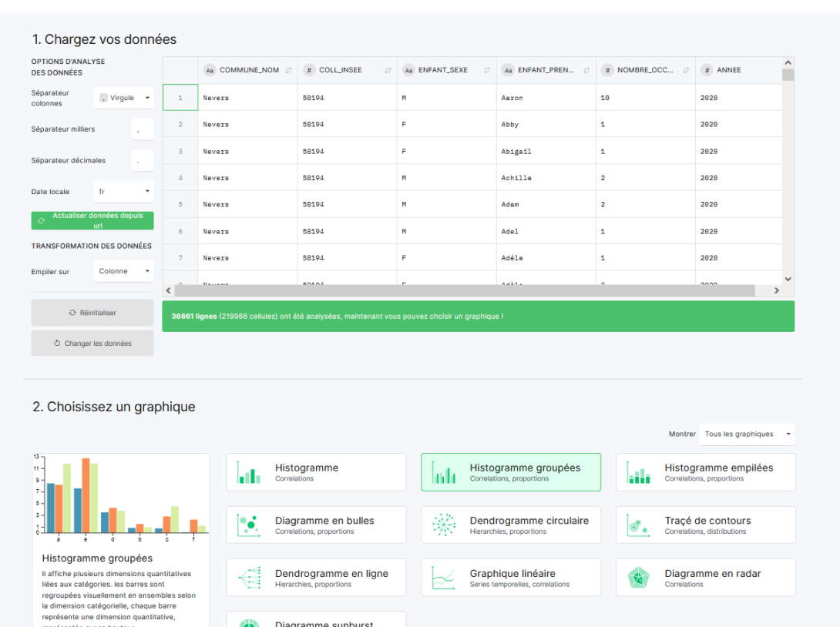Select the Tracé de contours icon
Image resolution: width=840 pixels, height=627 pixels.
coord(638,525)
